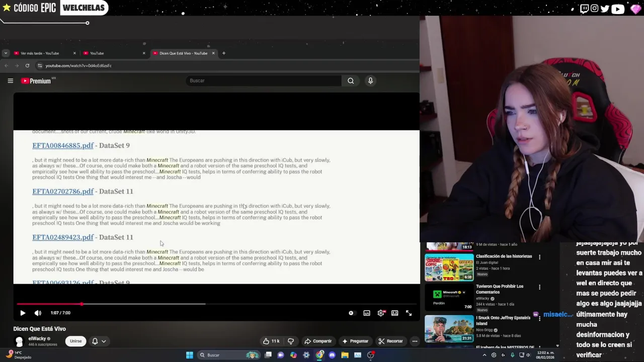Open options menu for 'Clasificación de las historietas'
Image resolution: width=644 pixels, height=362 pixels.
point(539,257)
